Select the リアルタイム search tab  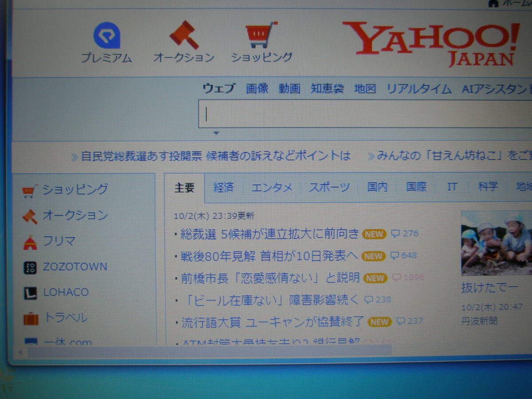tap(419, 88)
